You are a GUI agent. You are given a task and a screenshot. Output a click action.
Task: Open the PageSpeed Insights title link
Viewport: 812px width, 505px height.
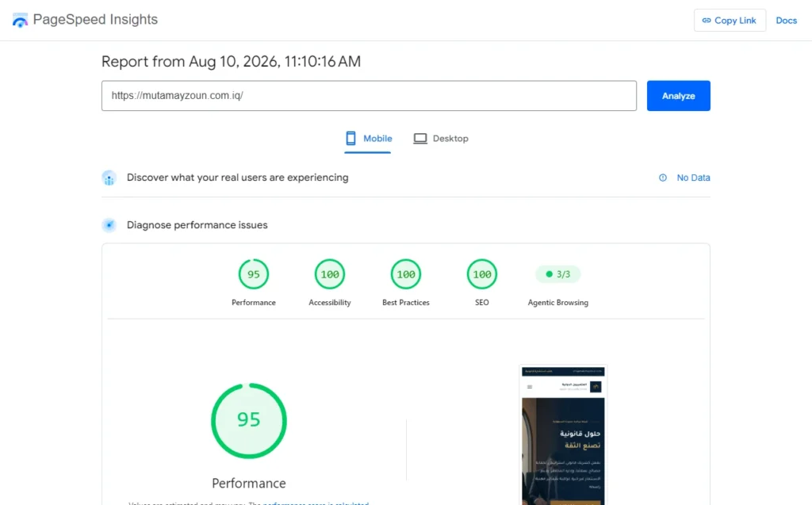95,19
